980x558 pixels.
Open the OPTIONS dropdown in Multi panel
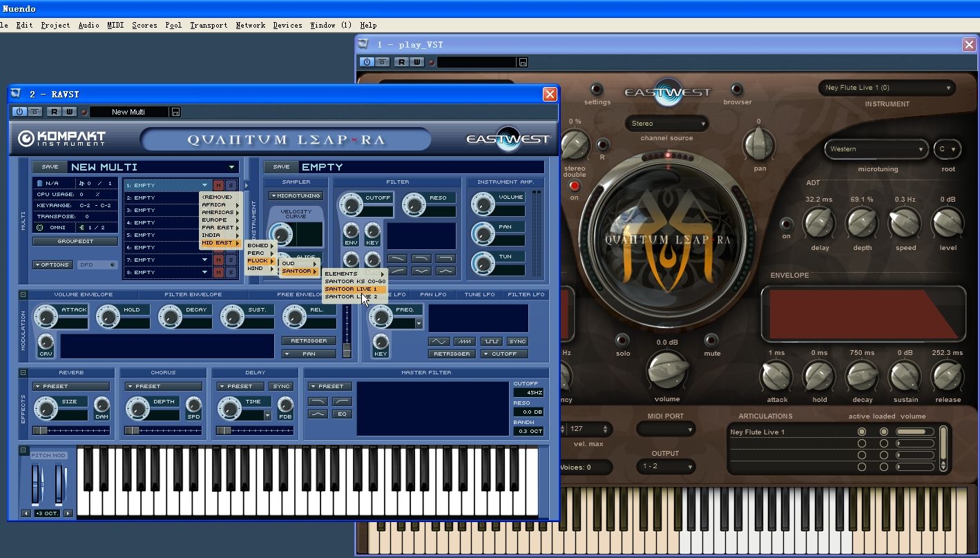pos(52,264)
